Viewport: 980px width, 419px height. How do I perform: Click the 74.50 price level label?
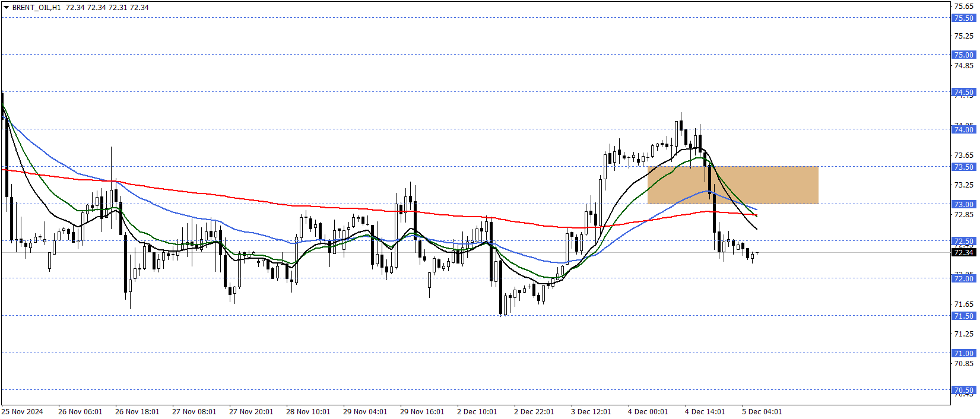click(x=963, y=92)
